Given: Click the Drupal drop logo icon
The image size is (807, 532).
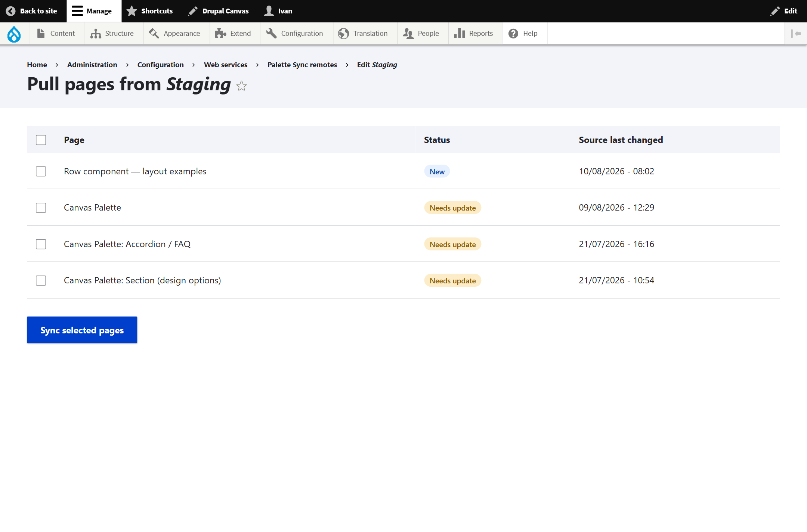Looking at the screenshot, I should coord(14,34).
